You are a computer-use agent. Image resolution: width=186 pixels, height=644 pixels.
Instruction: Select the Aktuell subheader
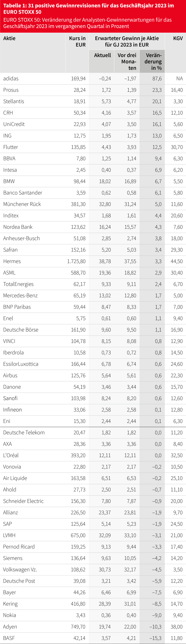coord(102,55)
